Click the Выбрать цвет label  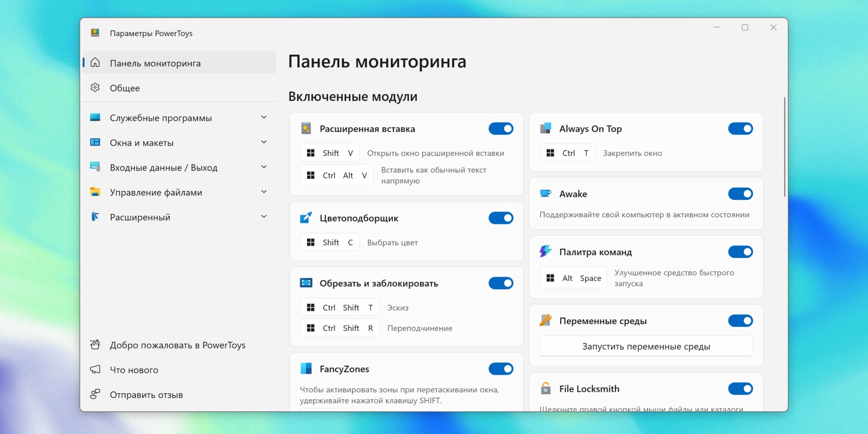tap(392, 243)
